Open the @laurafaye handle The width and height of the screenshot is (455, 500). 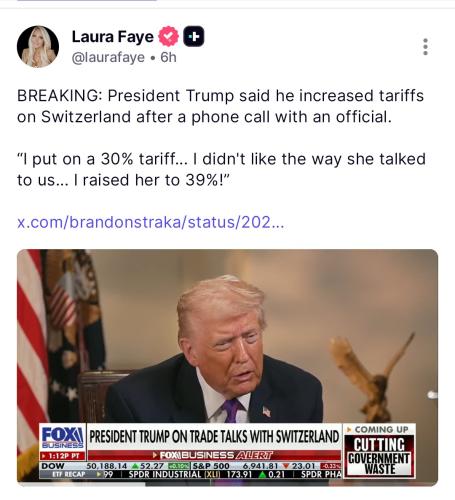(x=108, y=57)
